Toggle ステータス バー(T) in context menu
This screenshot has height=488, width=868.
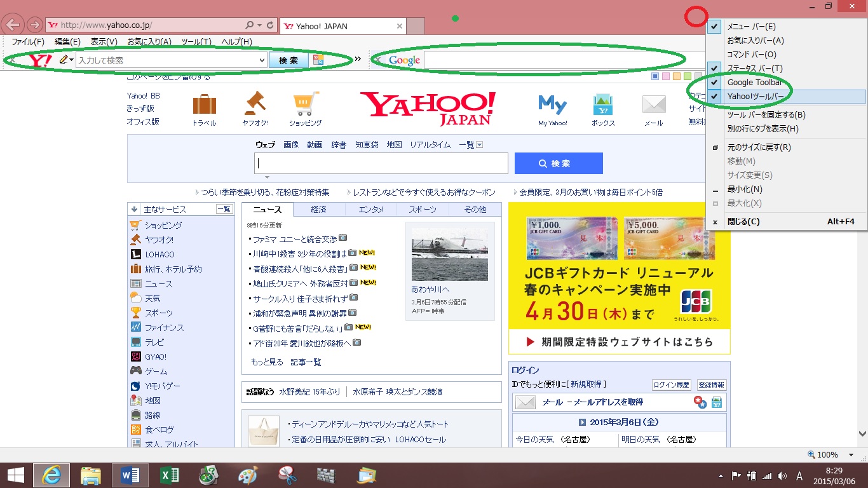click(786, 69)
